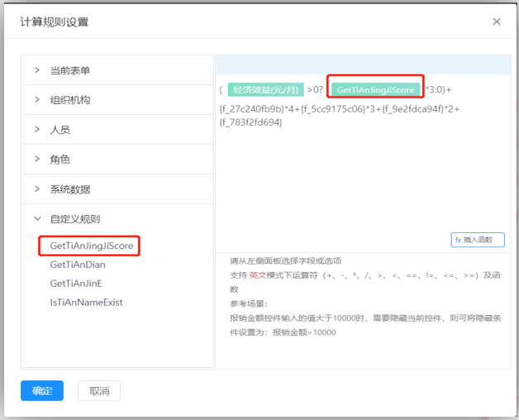The height and width of the screenshot is (420, 519).
Task: Collapse the 自定义规则 section
Action: 37,219
